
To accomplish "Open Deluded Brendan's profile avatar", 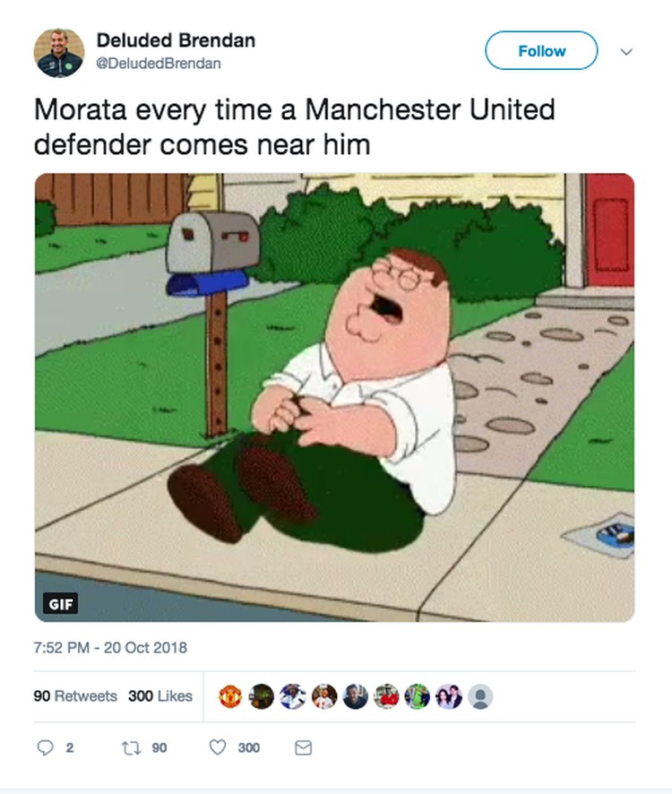I will click(59, 53).
